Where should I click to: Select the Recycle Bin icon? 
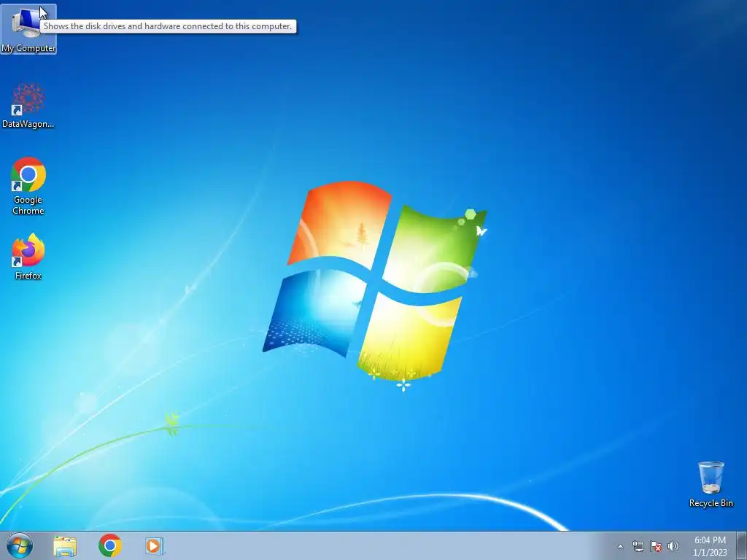coord(711,484)
